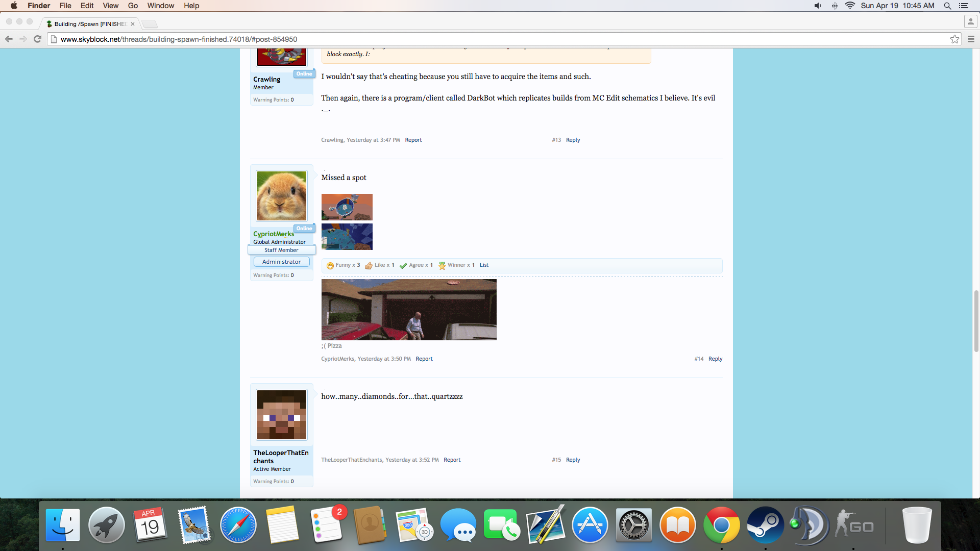Open the volume control menu
This screenshot has height=551, width=980.
817,6
